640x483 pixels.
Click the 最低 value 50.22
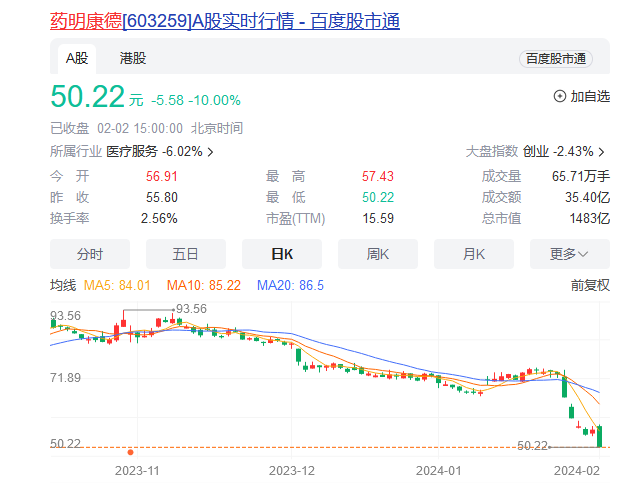[378, 198]
